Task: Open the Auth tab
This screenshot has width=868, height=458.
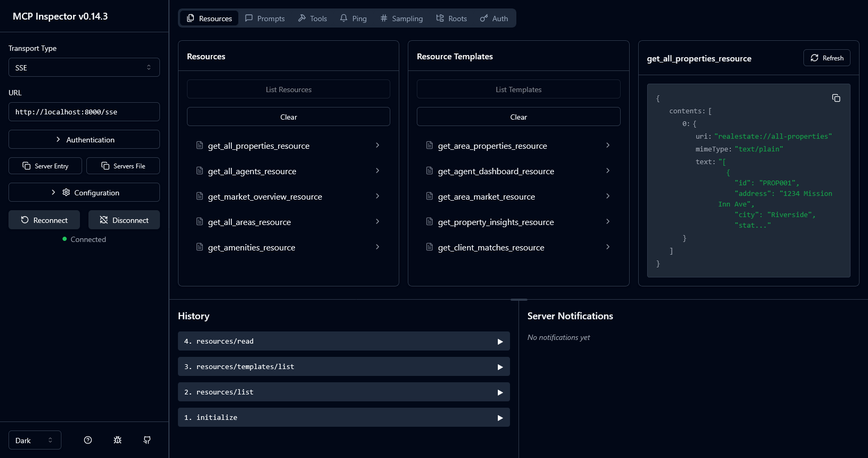Action: click(494, 19)
